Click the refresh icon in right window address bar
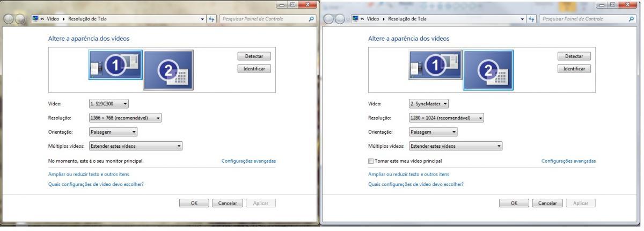The image size is (644, 231). [531, 19]
